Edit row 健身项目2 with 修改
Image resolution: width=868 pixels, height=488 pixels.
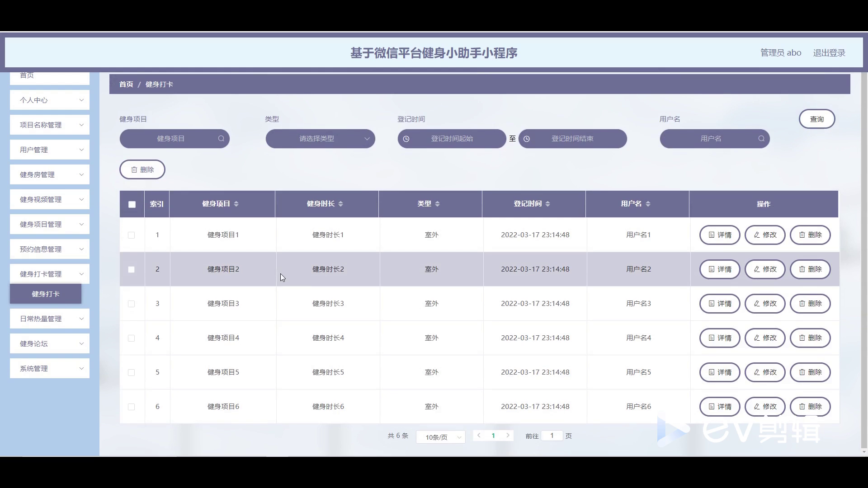point(765,269)
